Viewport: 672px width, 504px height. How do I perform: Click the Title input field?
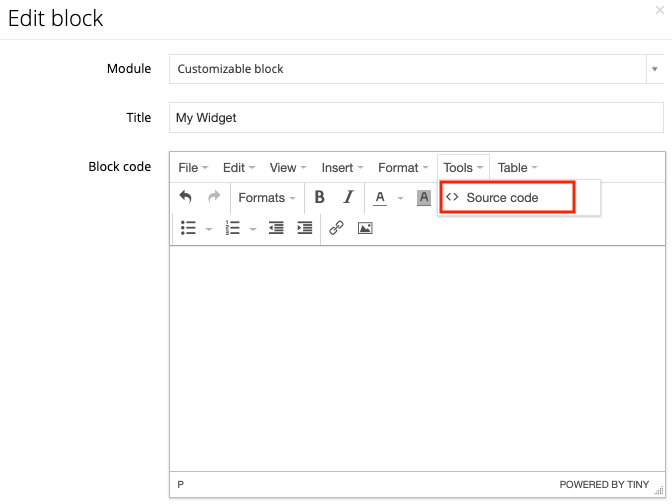tap(416, 117)
